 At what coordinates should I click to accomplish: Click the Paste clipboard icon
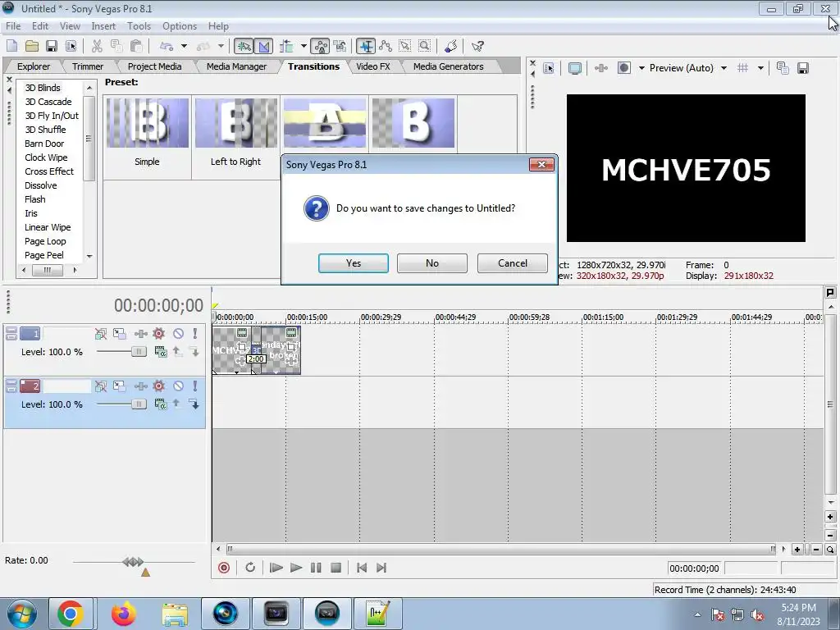tap(136, 47)
